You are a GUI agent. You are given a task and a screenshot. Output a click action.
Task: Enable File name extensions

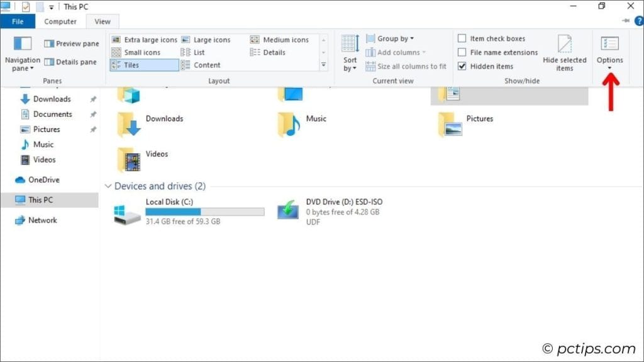(464, 52)
